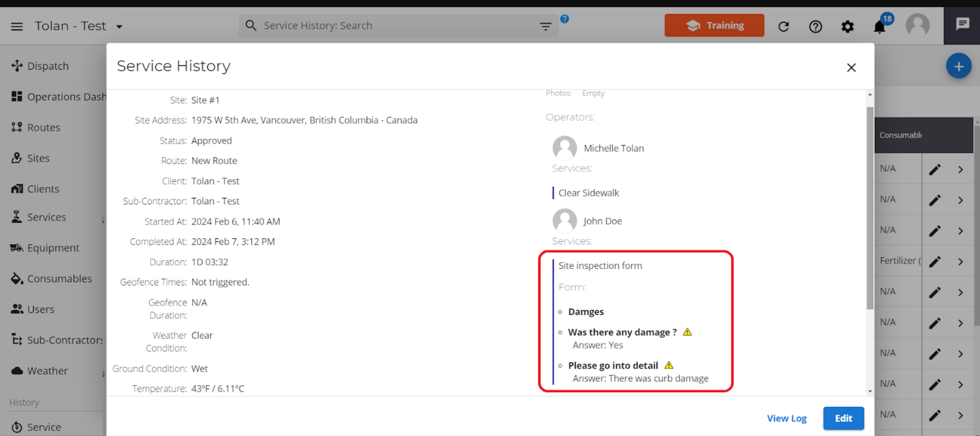Image resolution: width=980 pixels, height=436 pixels.
Task: Open Dispatch in the sidebar
Action: (47, 66)
